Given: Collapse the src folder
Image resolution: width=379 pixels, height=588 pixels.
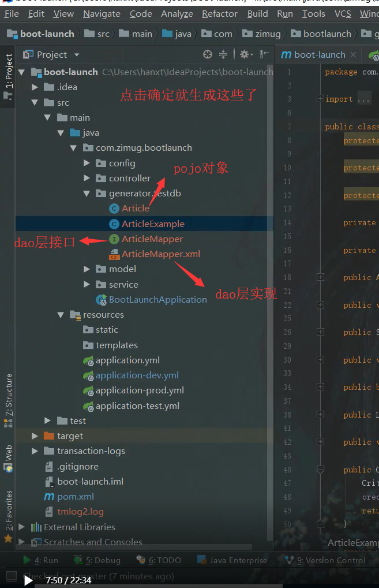Looking at the screenshot, I should tap(35, 102).
